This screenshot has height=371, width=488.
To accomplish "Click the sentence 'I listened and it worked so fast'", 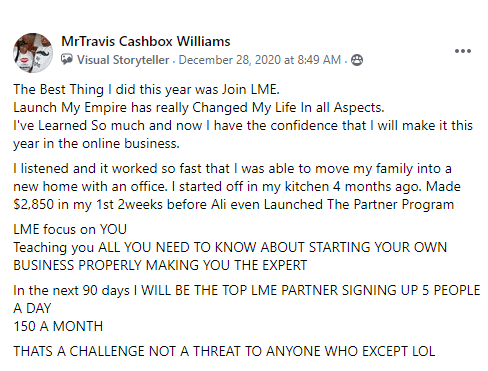I will pyautogui.click(x=232, y=169).
